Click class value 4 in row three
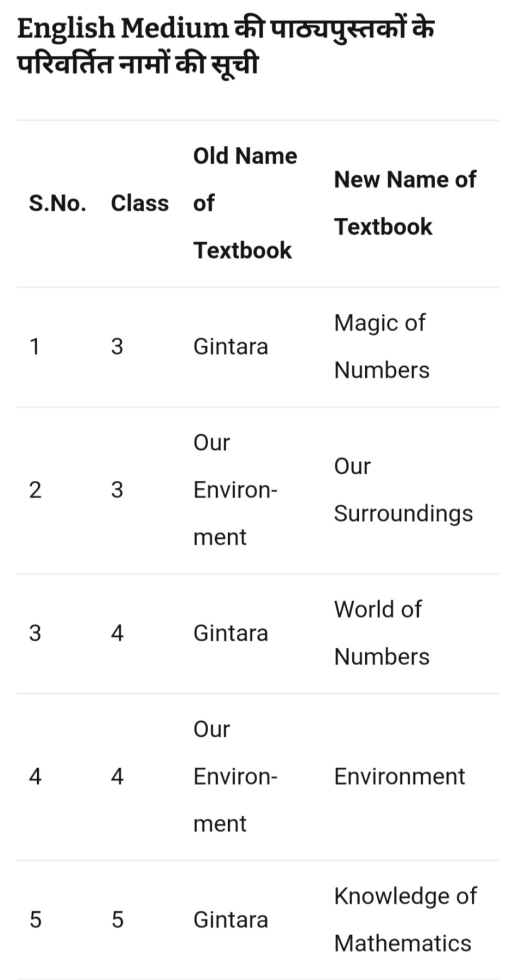 pyautogui.click(x=117, y=633)
